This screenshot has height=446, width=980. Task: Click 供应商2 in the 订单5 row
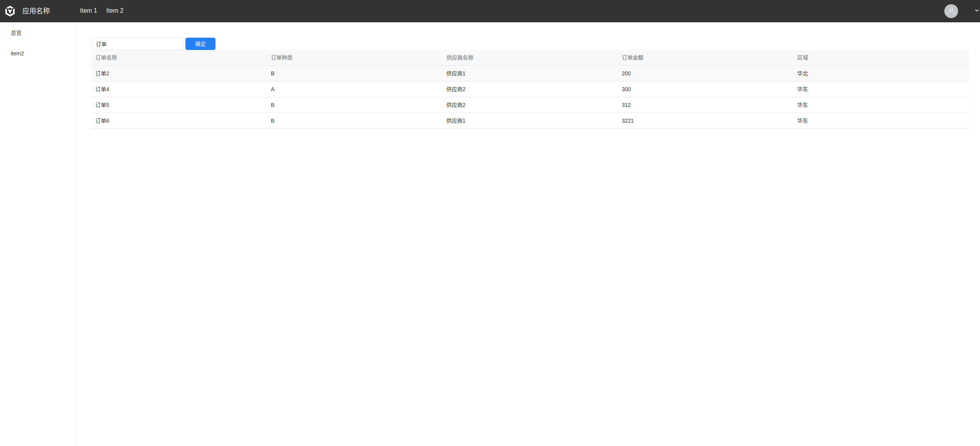point(456,105)
